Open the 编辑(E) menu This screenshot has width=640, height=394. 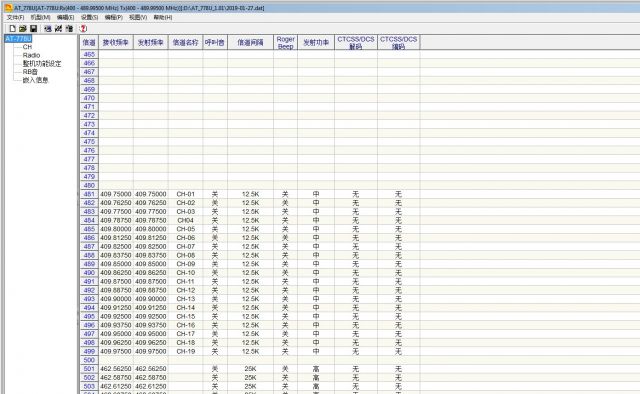(65, 17)
